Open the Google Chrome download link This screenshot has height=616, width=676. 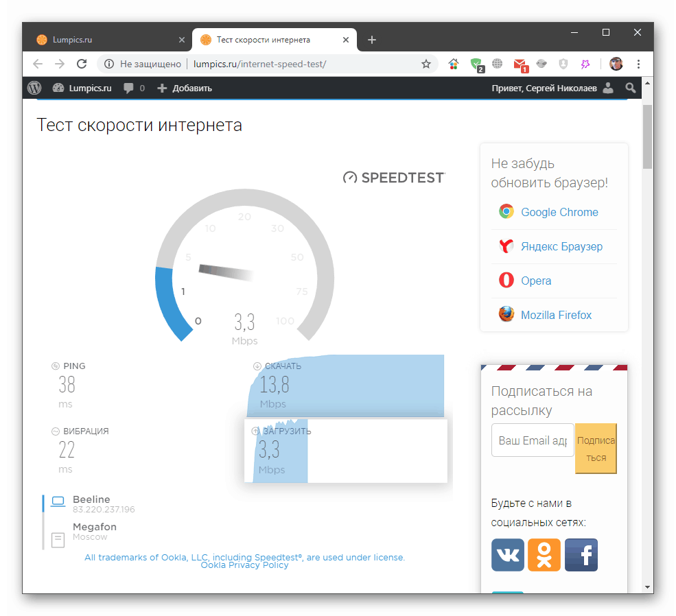point(559,212)
